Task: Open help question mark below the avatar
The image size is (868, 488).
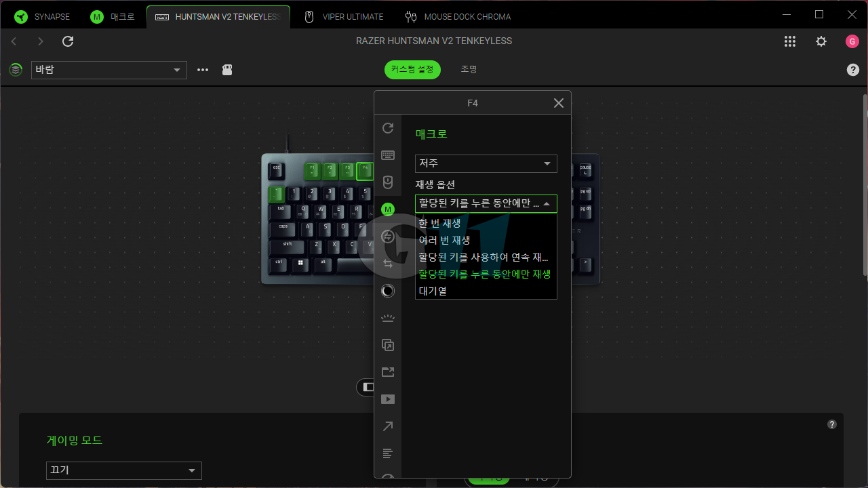Action: coord(853,70)
